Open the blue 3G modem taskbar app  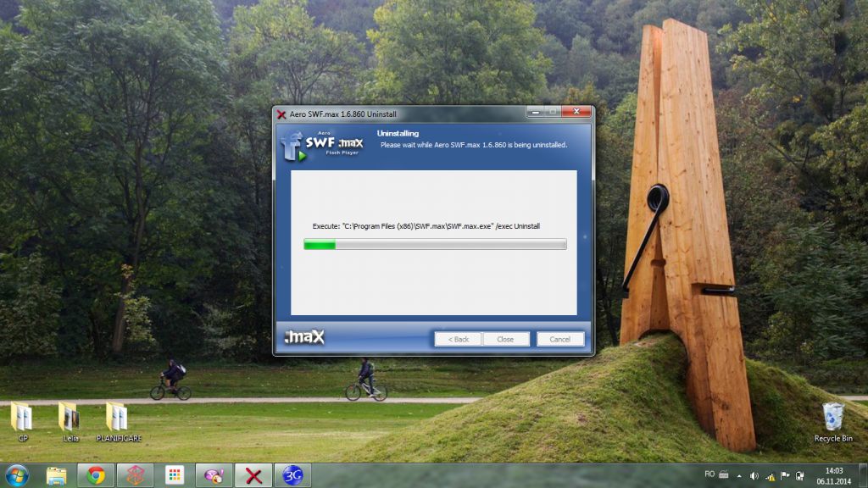pos(292,476)
